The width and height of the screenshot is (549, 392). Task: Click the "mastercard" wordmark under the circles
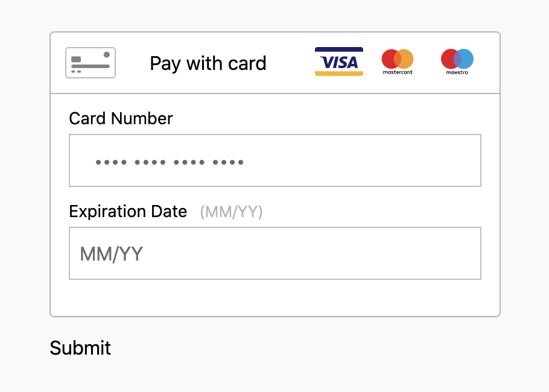pyautogui.click(x=398, y=72)
